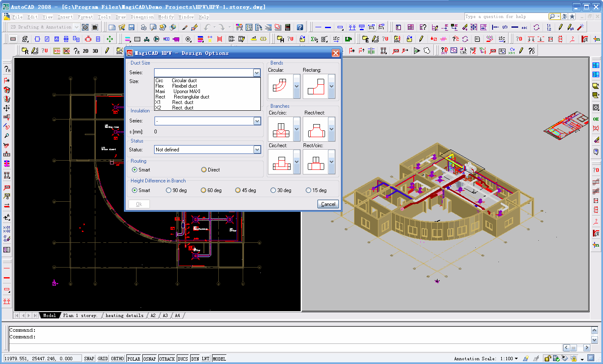Click the 2D view mode icon
This screenshot has height=364, width=603.
(x=86, y=51)
